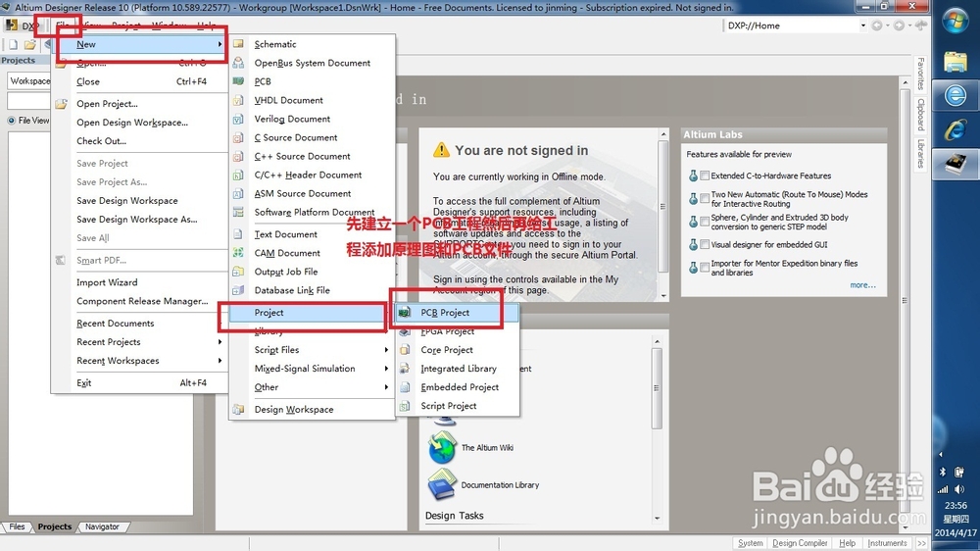
Task: Click Integrated Library icon
Action: coord(405,369)
